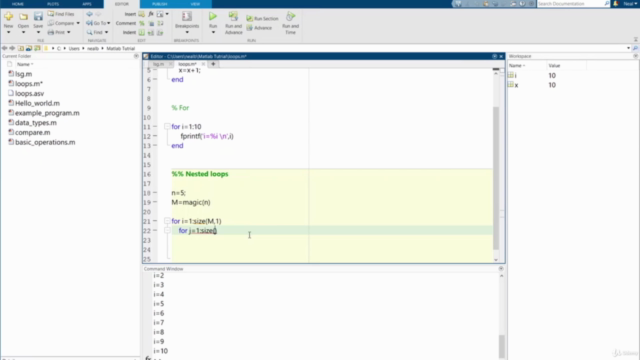The width and height of the screenshot is (640, 360).
Task: Switch to the APPS ribbon tab
Action: click(x=87, y=4)
